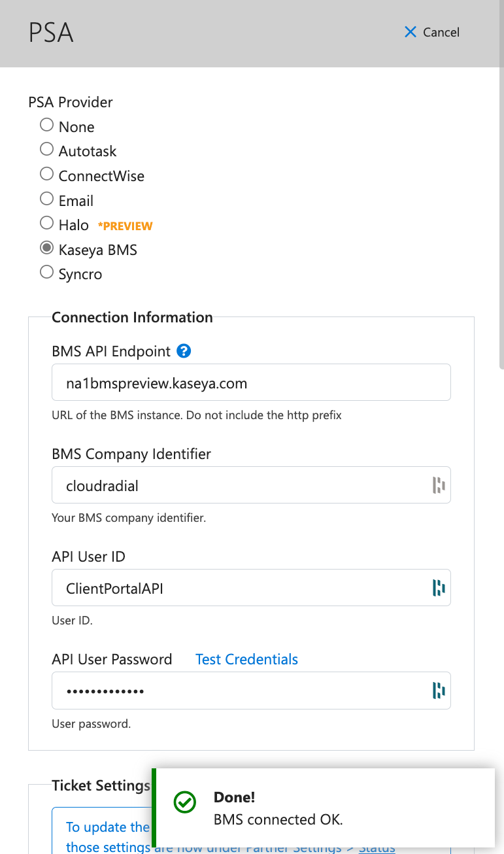Click the Test Credentials link

coord(246,659)
